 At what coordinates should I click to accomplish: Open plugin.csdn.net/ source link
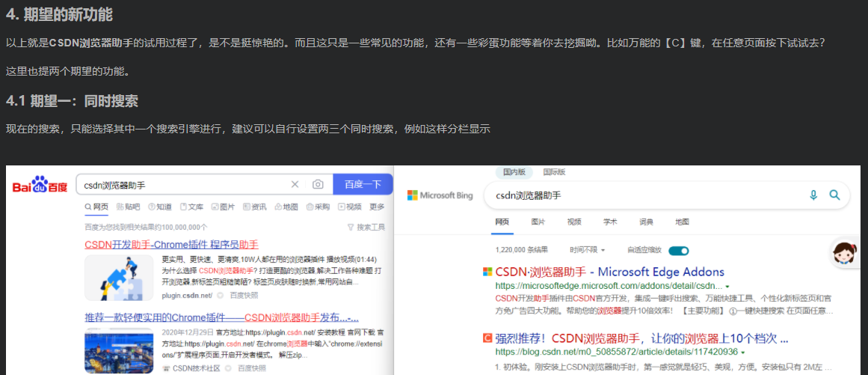[187, 295]
